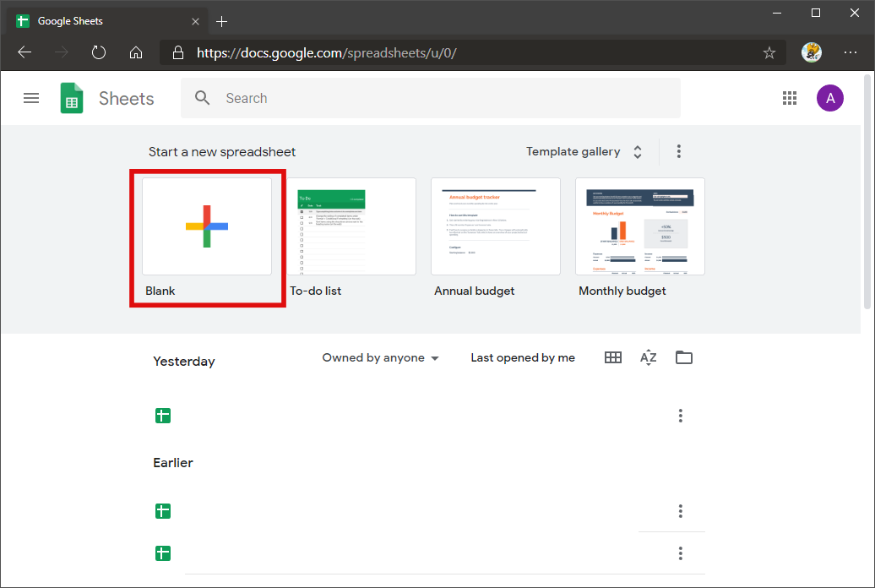Open the Monthly budget template
This screenshot has width=875, height=588.
pos(640,226)
